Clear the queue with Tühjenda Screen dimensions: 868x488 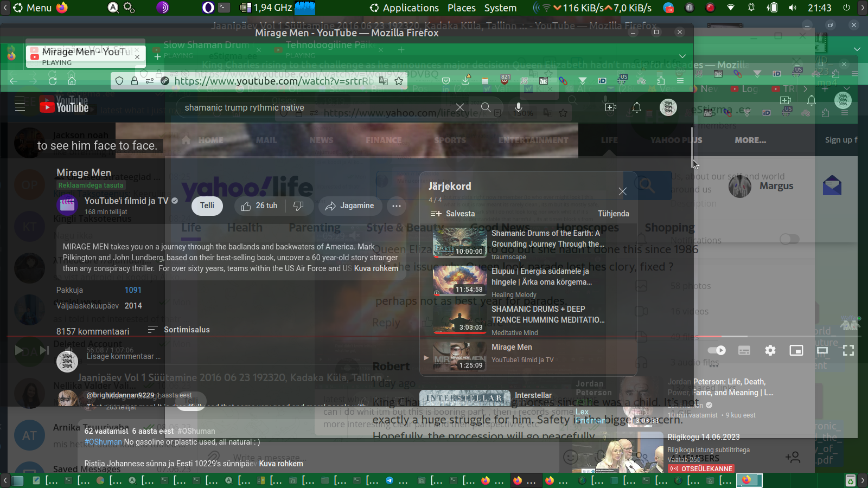pos(614,214)
